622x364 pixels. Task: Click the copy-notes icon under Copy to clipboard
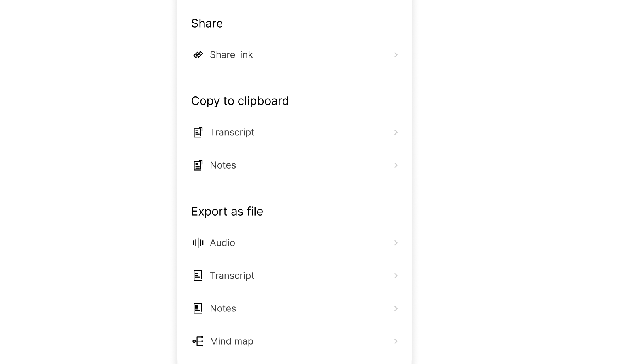point(198,165)
